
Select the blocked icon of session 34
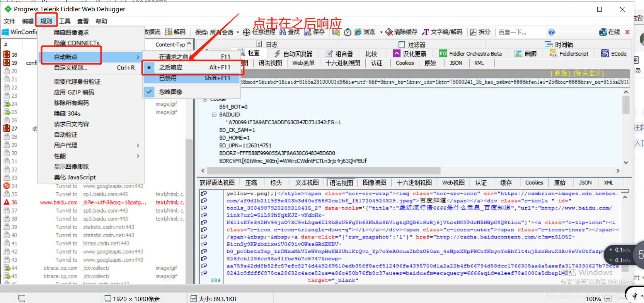(7, 186)
